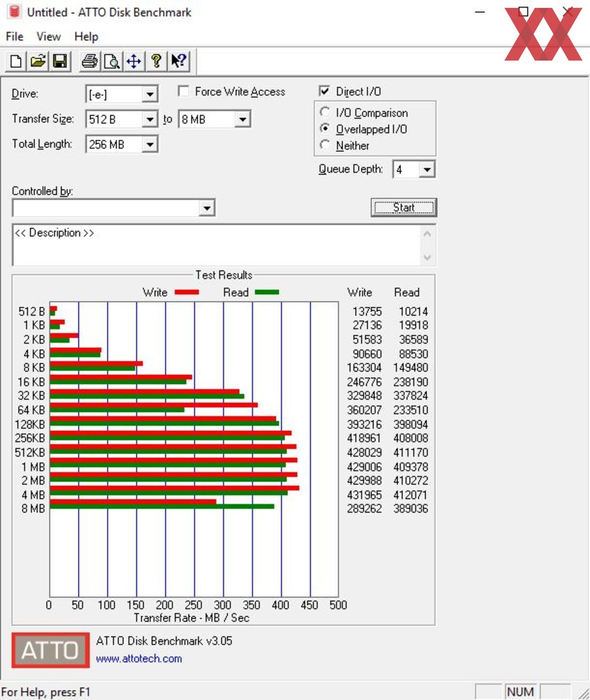Open Print Preview toolbar icon

112,61
